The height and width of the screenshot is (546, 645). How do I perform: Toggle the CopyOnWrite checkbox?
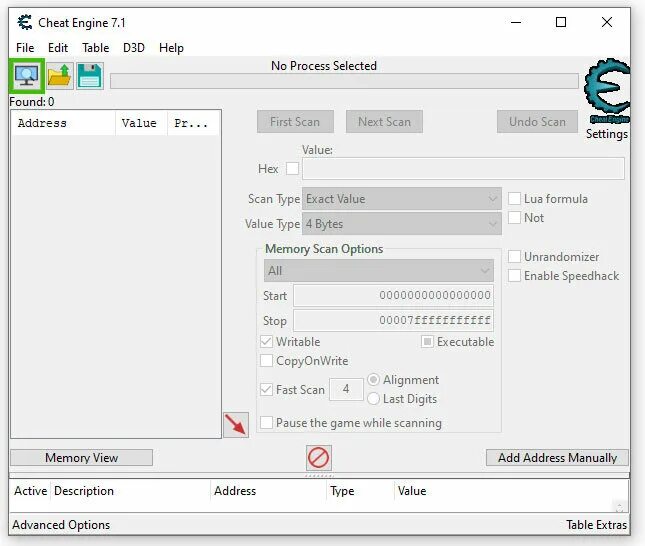click(x=266, y=361)
